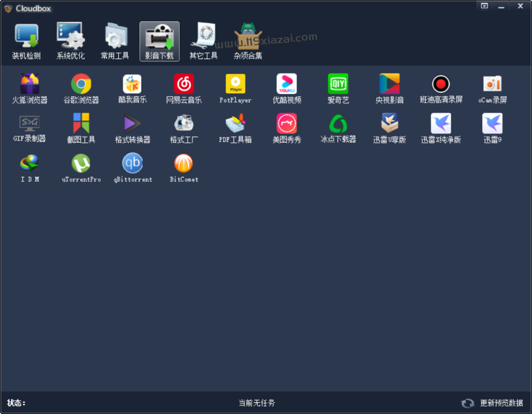Open the 央视影音 icon
The width and height of the screenshot is (532, 414).
point(390,83)
